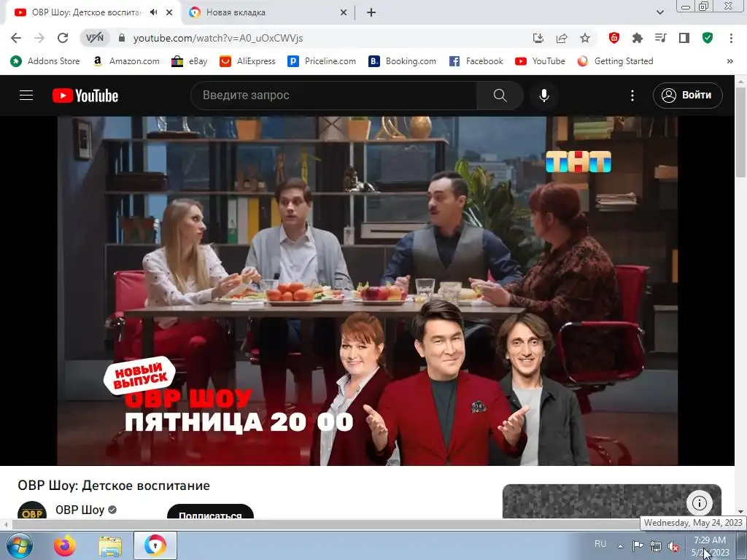Image resolution: width=747 pixels, height=560 pixels.
Task: Click the YouTube search magnifier button
Action: pos(500,96)
